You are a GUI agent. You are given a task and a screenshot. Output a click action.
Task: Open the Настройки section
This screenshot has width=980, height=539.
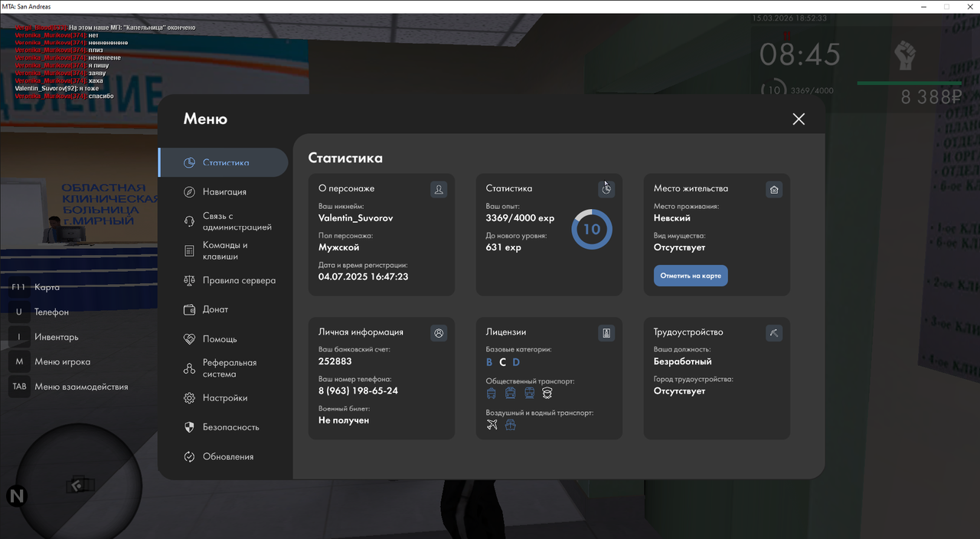(224, 398)
